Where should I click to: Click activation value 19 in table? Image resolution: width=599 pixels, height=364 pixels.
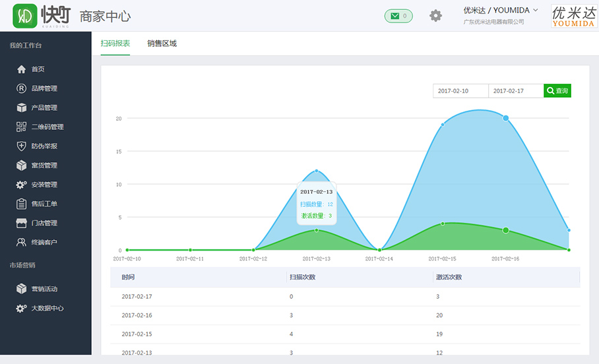[x=439, y=334]
